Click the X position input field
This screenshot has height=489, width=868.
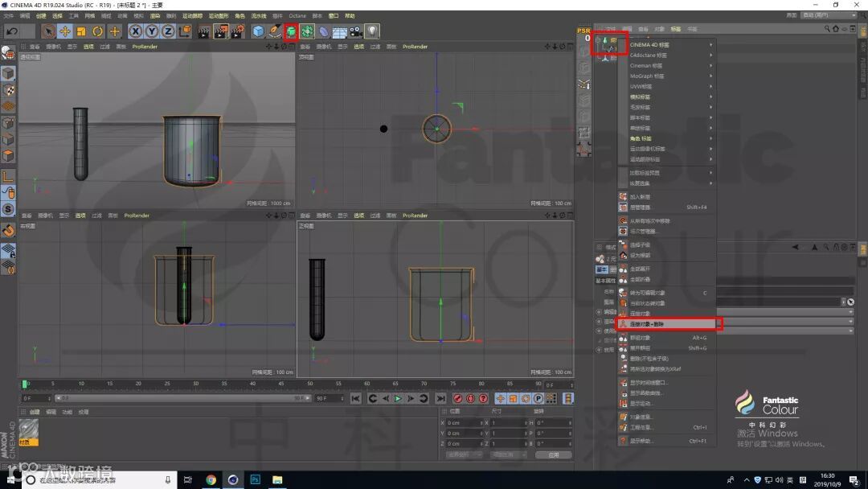coord(465,423)
